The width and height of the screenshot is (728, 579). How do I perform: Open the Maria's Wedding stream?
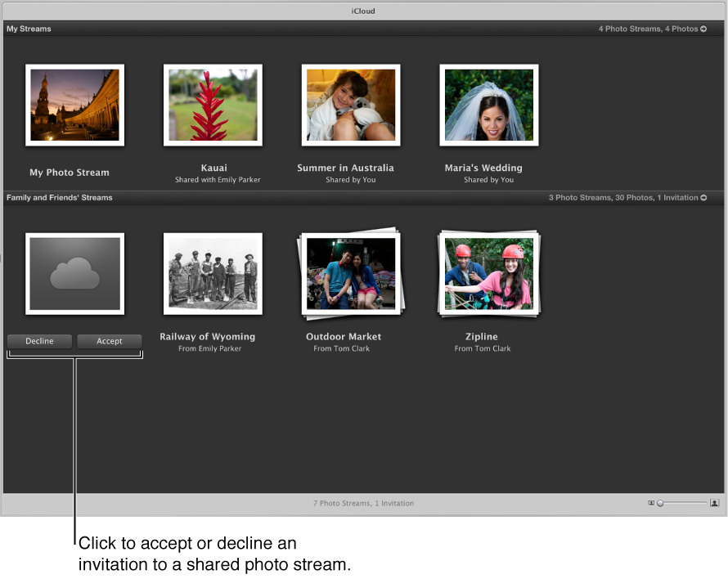[x=488, y=105]
